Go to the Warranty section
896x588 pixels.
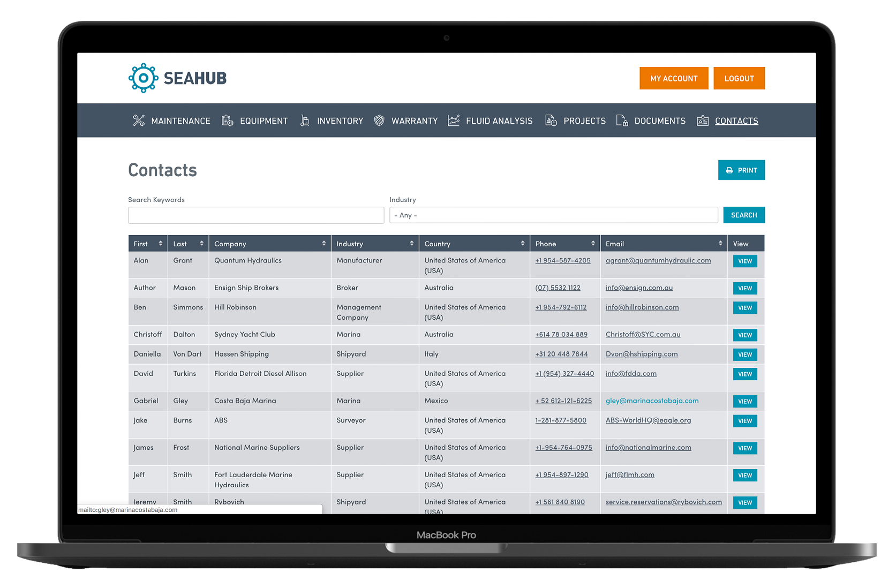point(415,121)
